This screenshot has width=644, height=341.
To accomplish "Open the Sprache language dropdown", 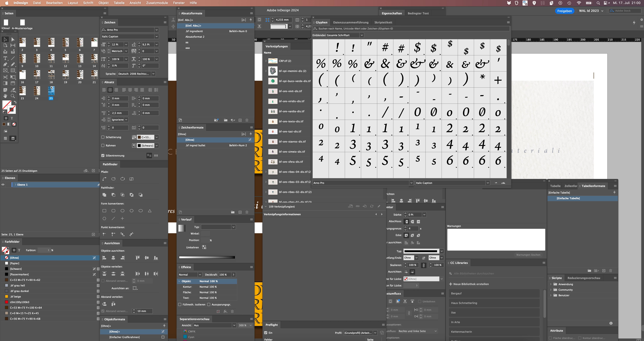I will pos(153,74).
